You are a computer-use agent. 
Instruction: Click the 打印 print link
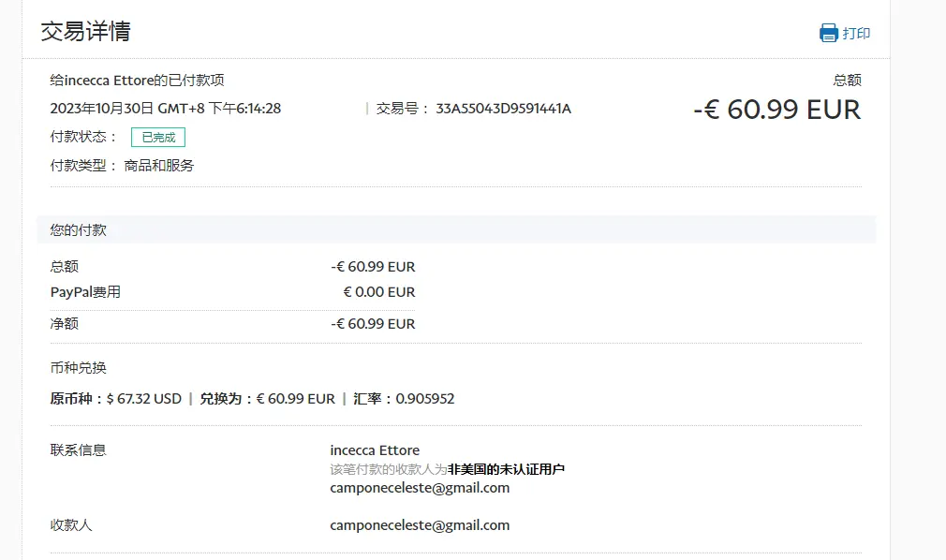tap(856, 33)
